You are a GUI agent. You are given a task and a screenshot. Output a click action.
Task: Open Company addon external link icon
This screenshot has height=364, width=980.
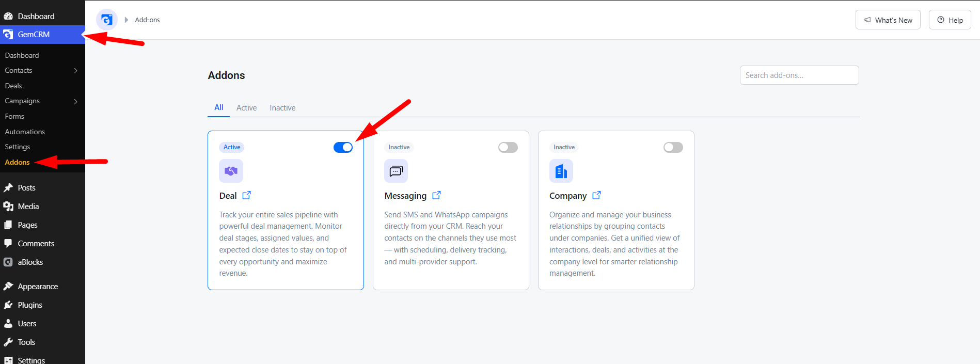point(596,195)
